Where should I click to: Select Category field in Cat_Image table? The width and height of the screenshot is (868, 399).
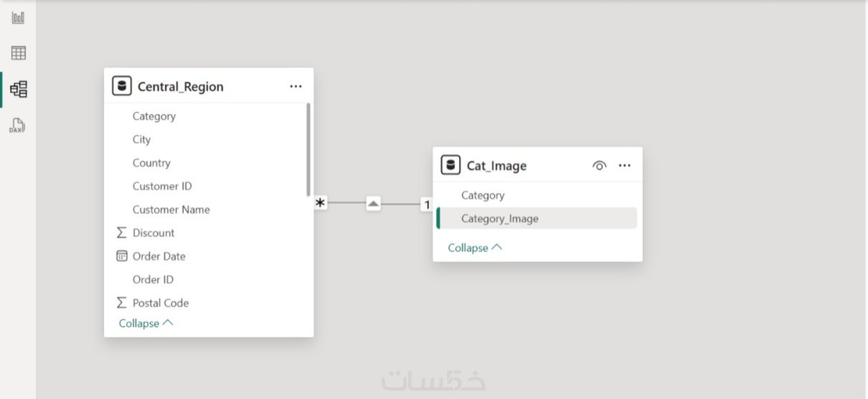(483, 195)
